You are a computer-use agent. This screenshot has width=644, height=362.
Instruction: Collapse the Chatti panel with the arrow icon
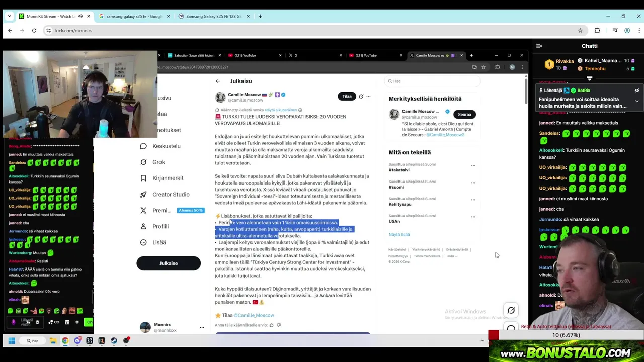point(539,46)
